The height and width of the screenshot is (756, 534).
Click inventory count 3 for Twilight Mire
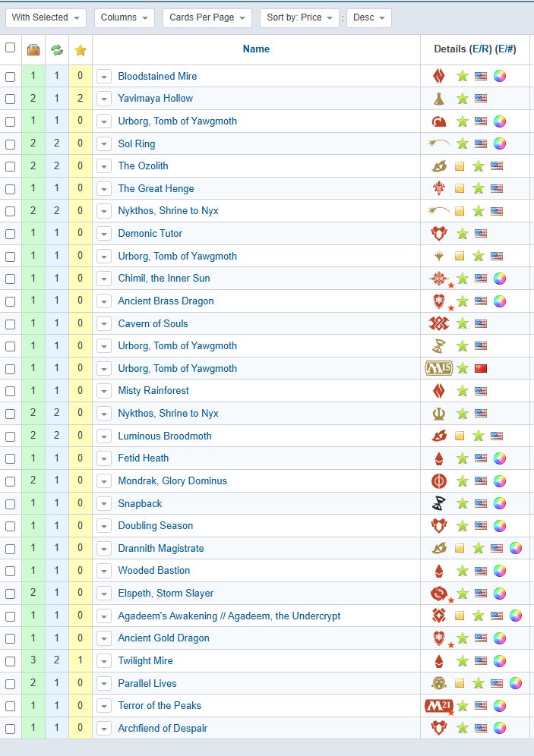coord(33,660)
